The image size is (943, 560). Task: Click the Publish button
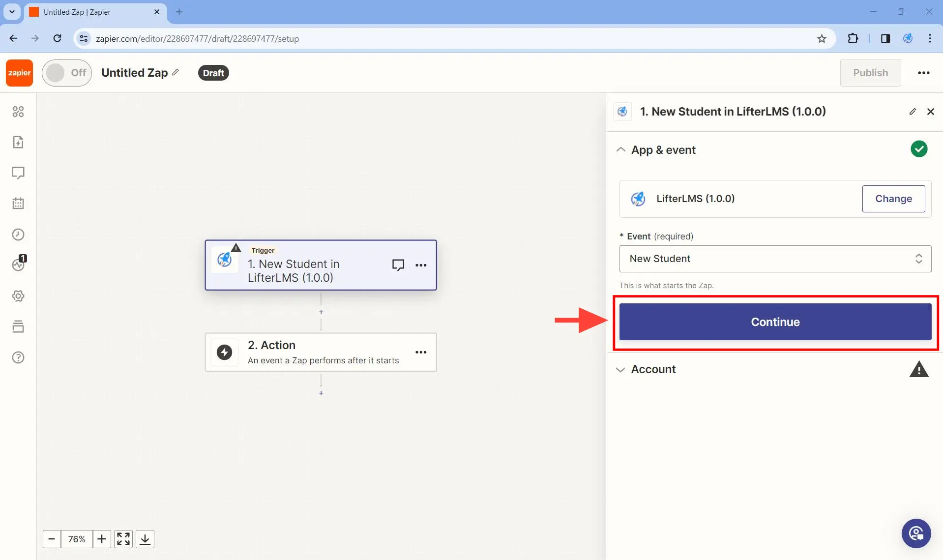click(870, 73)
